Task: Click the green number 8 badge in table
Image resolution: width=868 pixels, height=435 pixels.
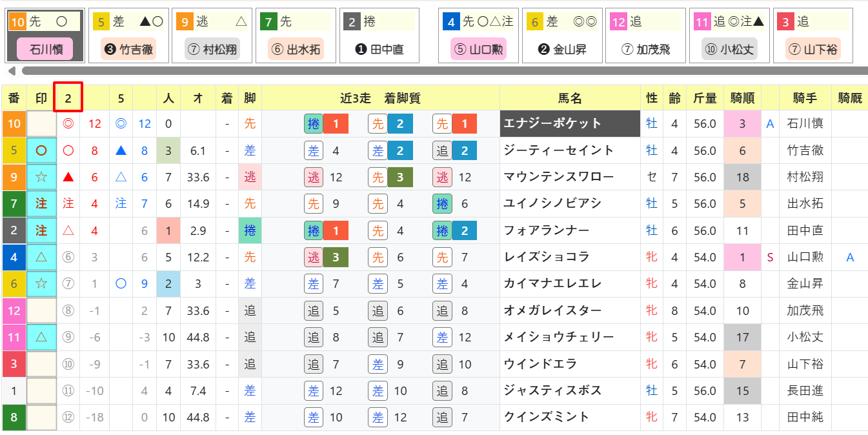Action: click(x=14, y=417)
